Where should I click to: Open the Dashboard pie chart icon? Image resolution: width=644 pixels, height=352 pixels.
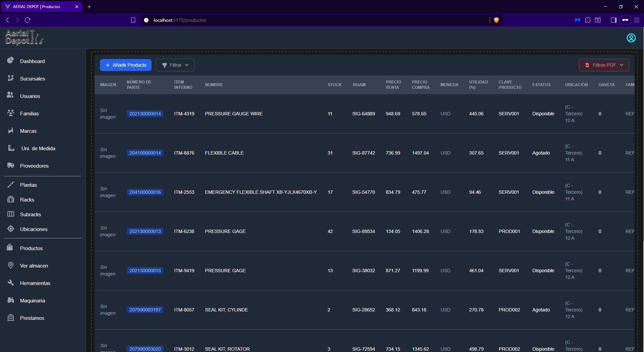[10, 60]
